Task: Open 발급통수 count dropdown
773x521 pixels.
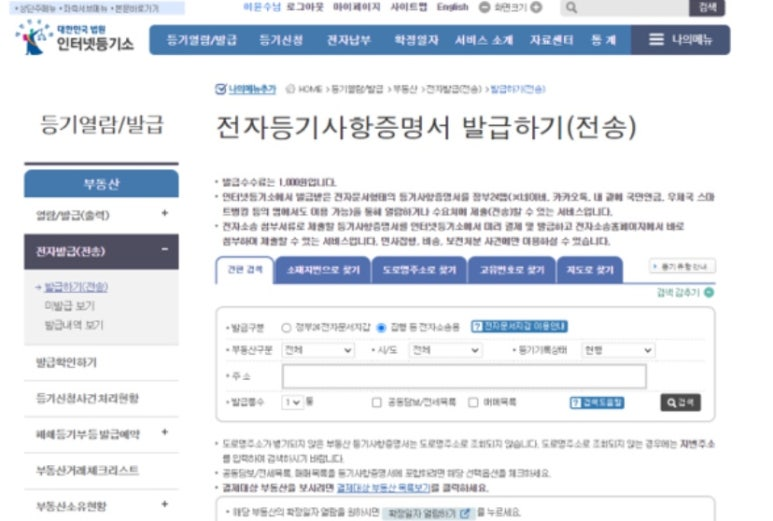Action: coord(292,403)
